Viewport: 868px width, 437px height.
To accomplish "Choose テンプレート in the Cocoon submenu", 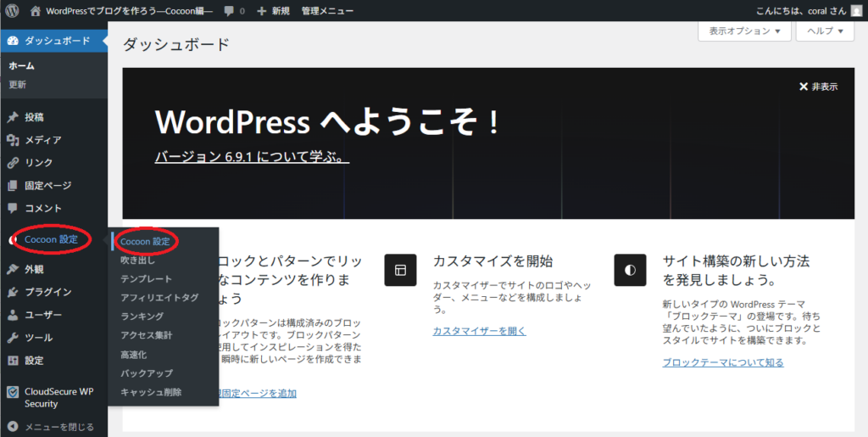I will pos(146,278).
